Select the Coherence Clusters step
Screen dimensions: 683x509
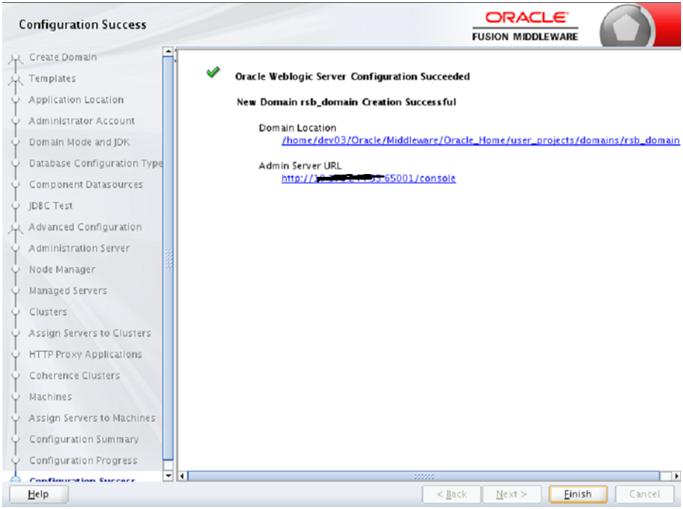[x=74, y=375]
